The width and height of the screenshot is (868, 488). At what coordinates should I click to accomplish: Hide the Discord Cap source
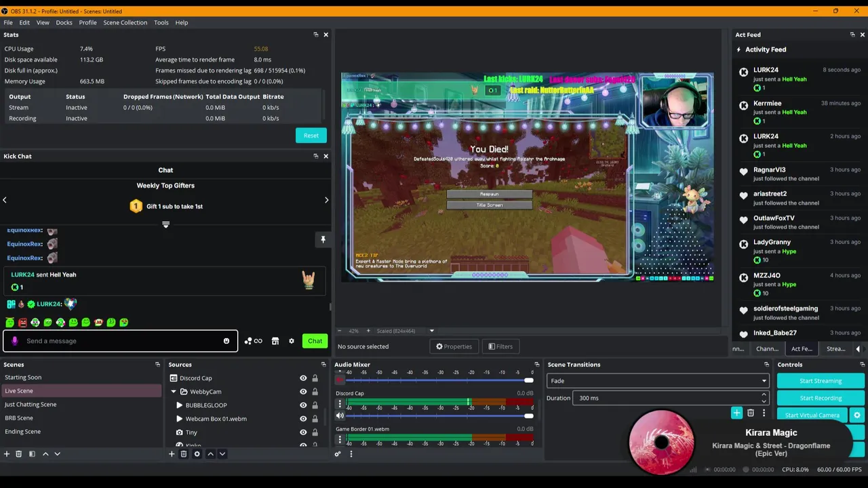303,378
